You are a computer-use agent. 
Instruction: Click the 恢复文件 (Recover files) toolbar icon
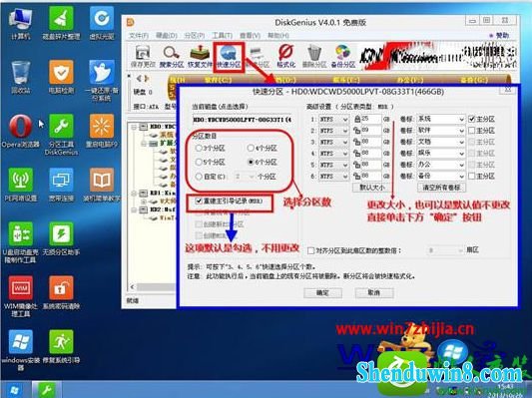pos(200,56)
